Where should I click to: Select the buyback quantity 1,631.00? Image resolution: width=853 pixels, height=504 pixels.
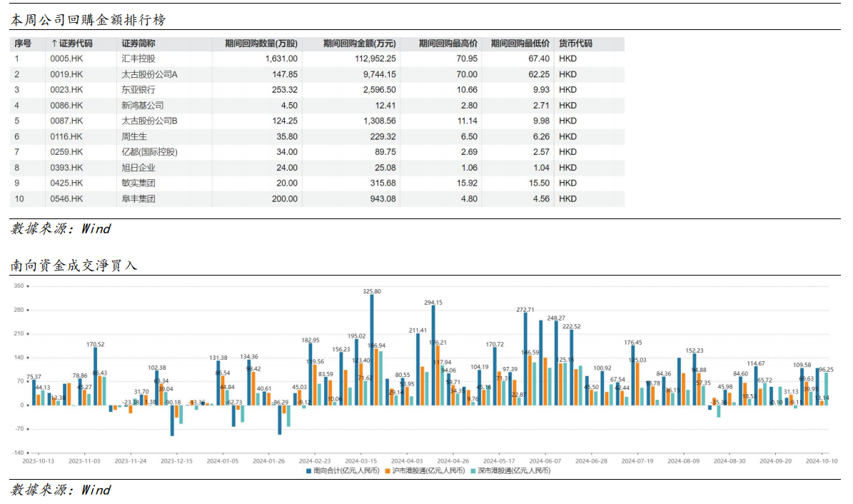tap(281, 59)
